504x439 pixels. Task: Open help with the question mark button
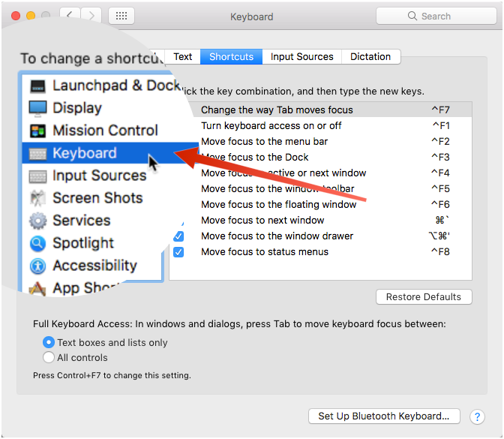coord(477,416)
